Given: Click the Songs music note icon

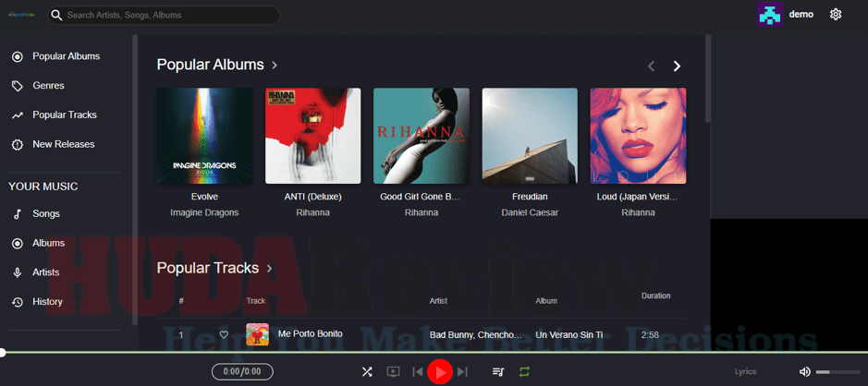Looking at the screenshot, I should pos(18,214).
